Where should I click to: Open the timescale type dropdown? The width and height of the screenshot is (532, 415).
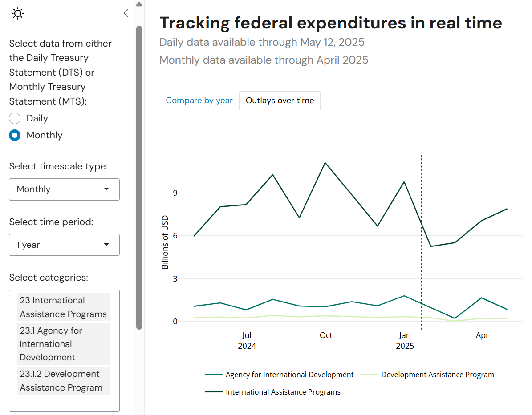point(64,189)
